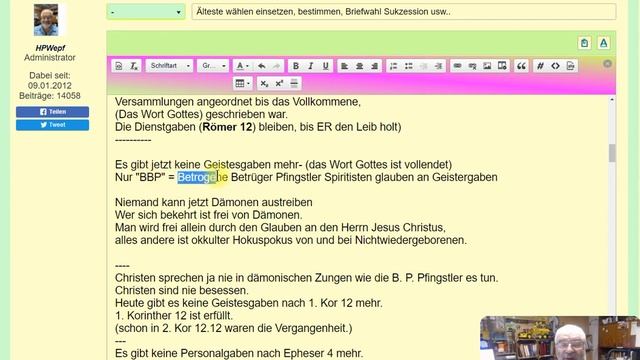The image size is (640, 360).
Task: Click on bold text Römer 12
Action: click(227, 127)
